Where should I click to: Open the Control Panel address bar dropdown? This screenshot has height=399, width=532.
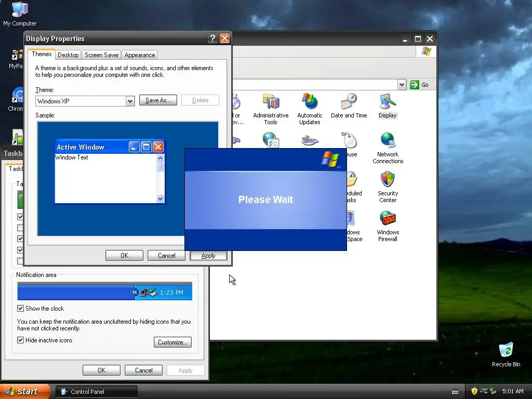click(x=402, y=85)
